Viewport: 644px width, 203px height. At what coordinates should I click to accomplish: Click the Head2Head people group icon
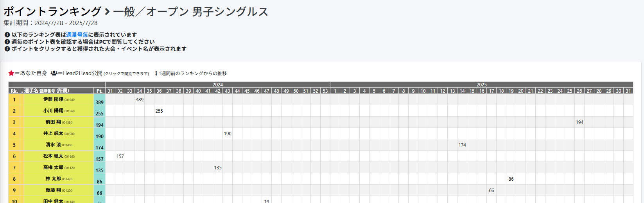[54, 73]
